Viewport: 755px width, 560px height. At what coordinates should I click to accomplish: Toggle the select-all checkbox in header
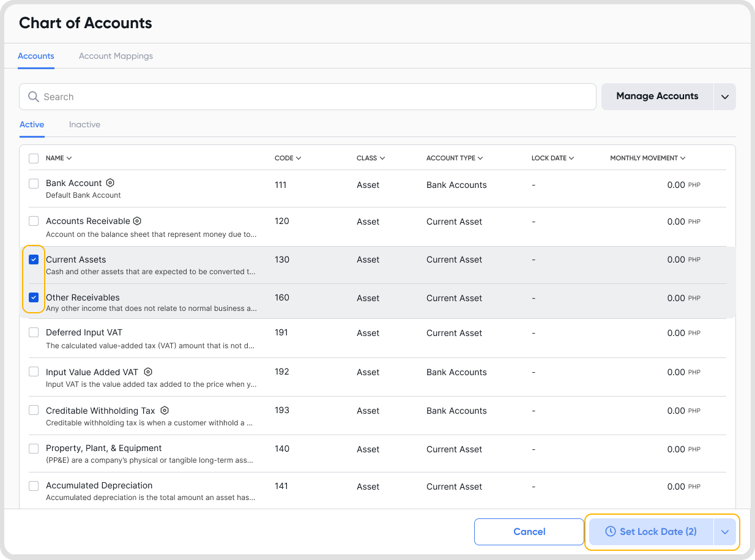[x=34, y=159]
